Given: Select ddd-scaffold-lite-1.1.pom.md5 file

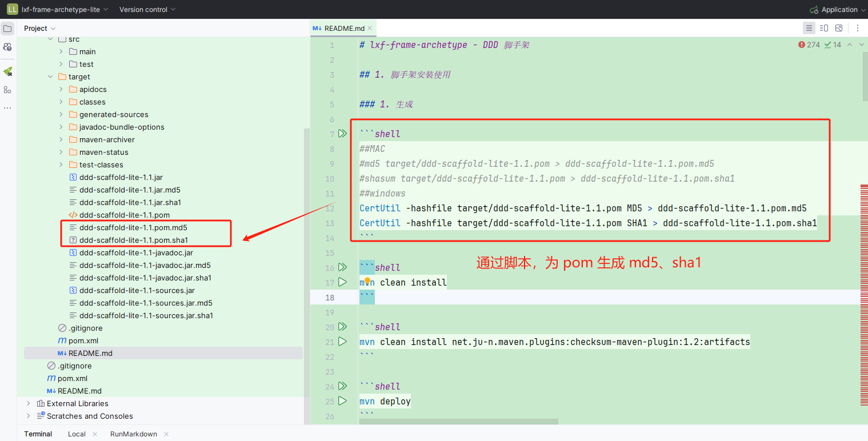Looking at the screenshot, I should click(x=128, y=227).
